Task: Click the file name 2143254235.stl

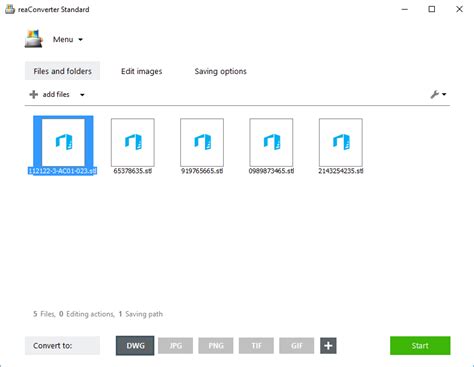Action: pyautogui.click(x=341, y=171)
